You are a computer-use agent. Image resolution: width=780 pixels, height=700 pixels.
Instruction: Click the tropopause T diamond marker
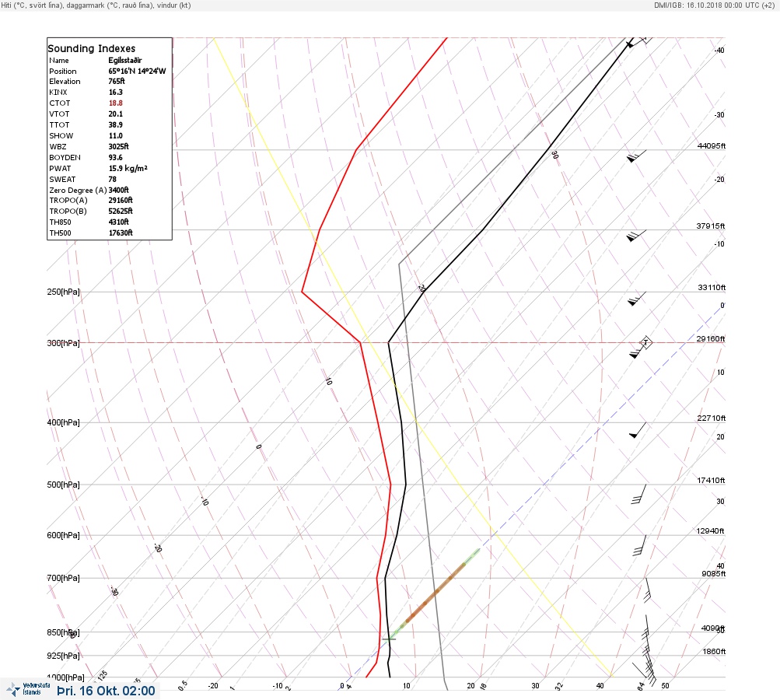(x=645, y=342)
